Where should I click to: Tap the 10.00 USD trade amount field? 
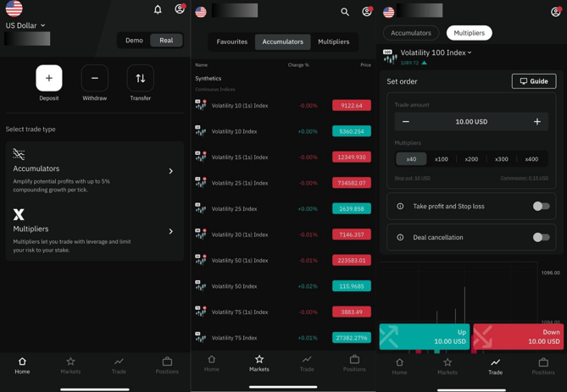click(x=471, y=122)
